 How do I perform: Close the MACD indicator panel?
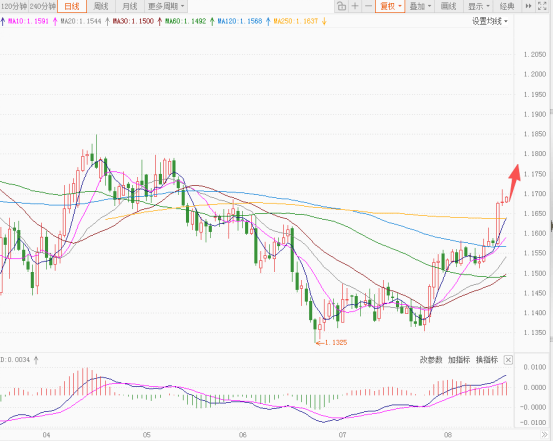(508, 360)
